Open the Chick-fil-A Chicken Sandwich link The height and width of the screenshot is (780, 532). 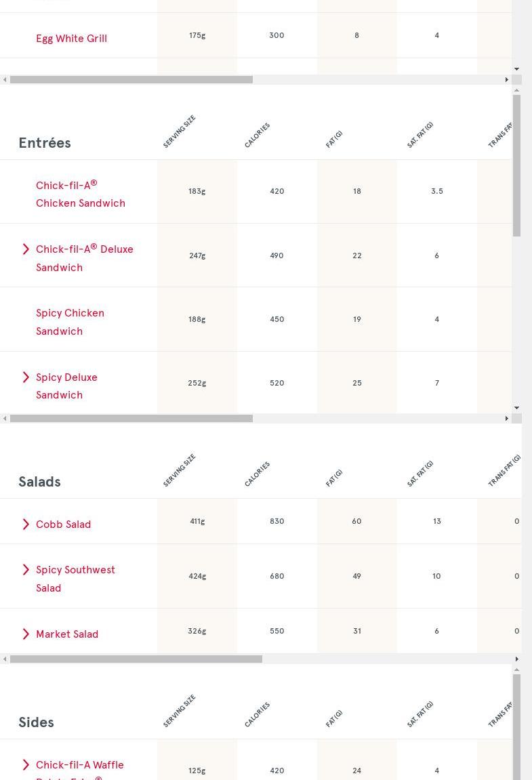point(80,194)
